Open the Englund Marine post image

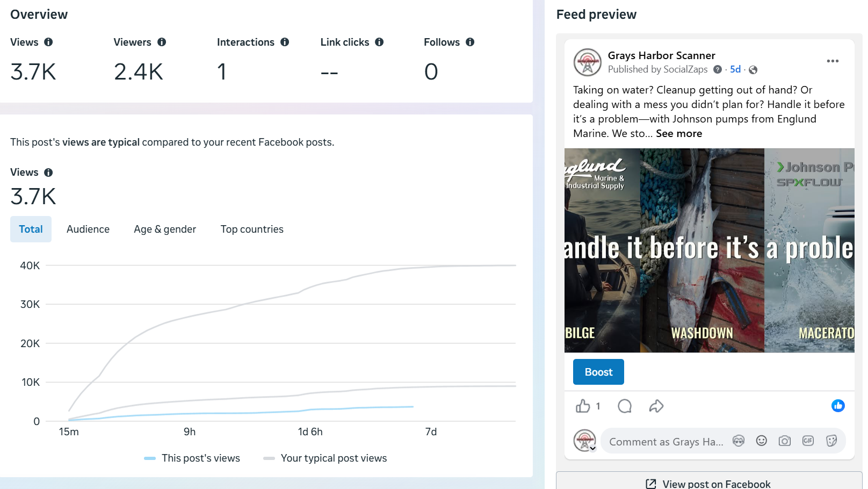[x=709, y=250]
